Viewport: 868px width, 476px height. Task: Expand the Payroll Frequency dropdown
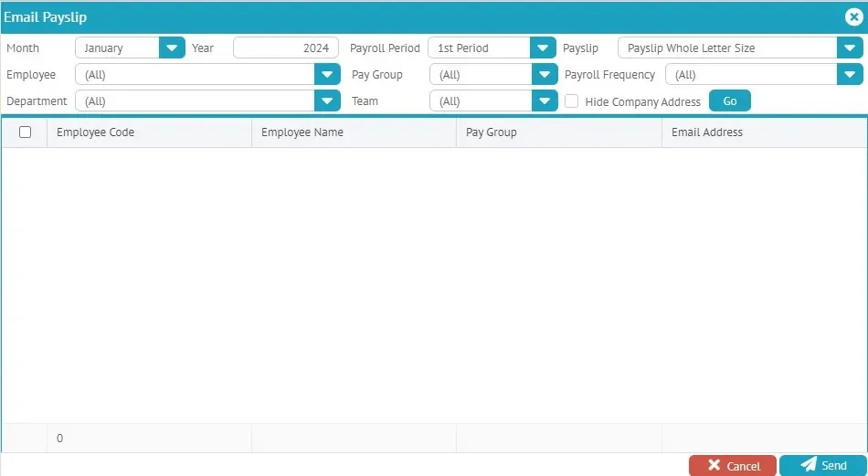(850, 74)
